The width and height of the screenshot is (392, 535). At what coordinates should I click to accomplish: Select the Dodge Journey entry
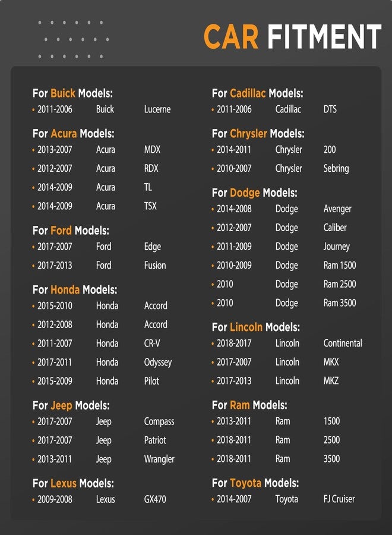(x=280, y=247)
